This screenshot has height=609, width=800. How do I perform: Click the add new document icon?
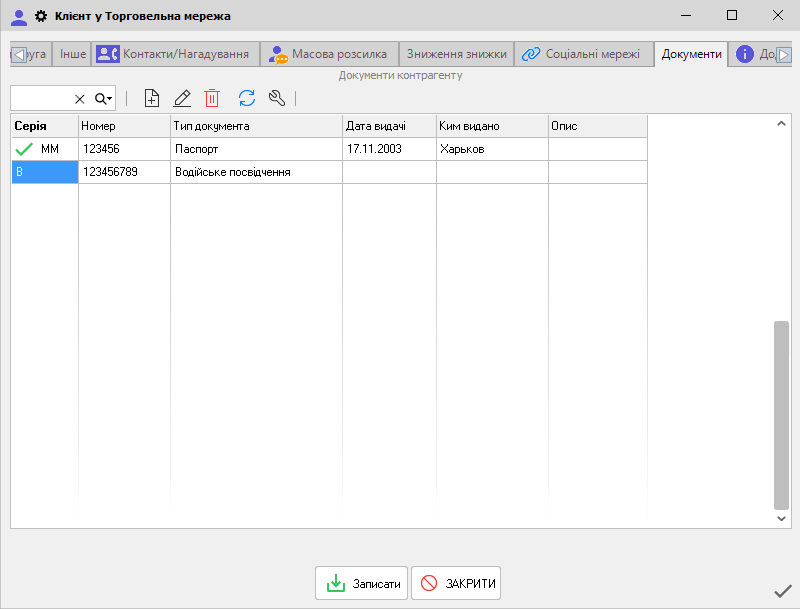point(152,98)
